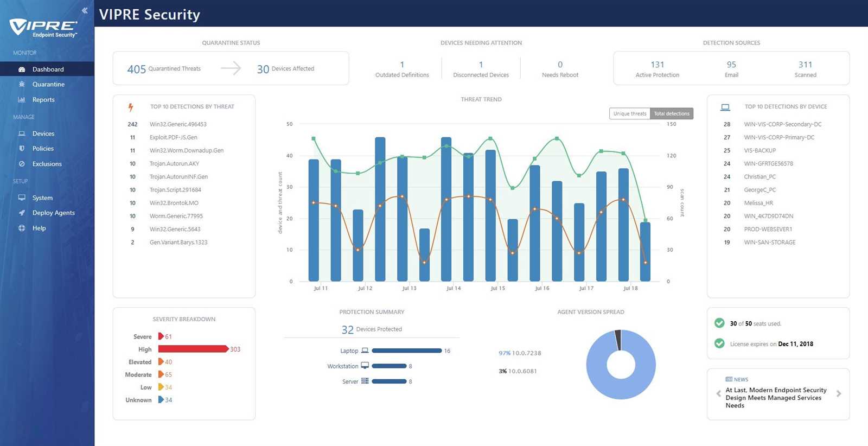
Task: Click the Deploy Agents rocket icon
Action: click(22, 213)
